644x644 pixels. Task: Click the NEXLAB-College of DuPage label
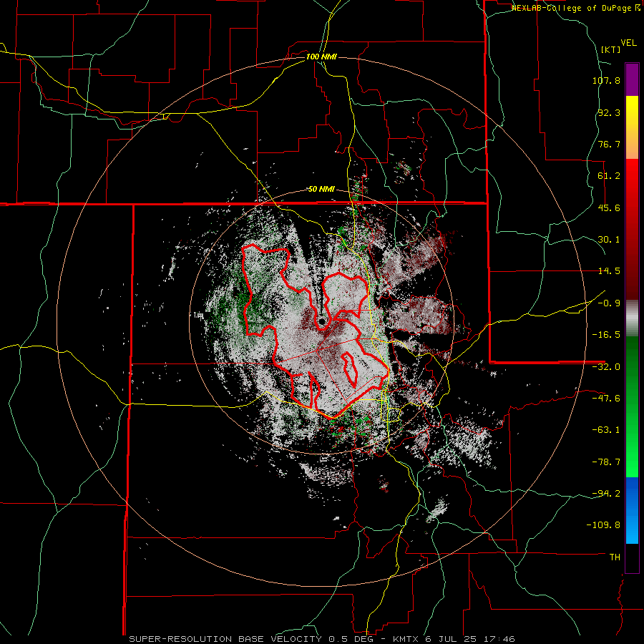pos(575,8)
